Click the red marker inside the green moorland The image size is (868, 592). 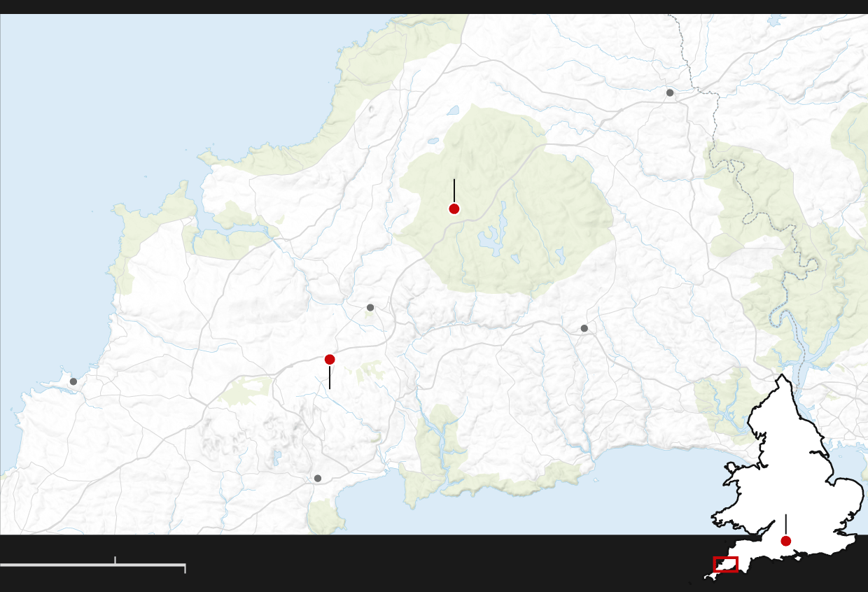click(454, 209)
